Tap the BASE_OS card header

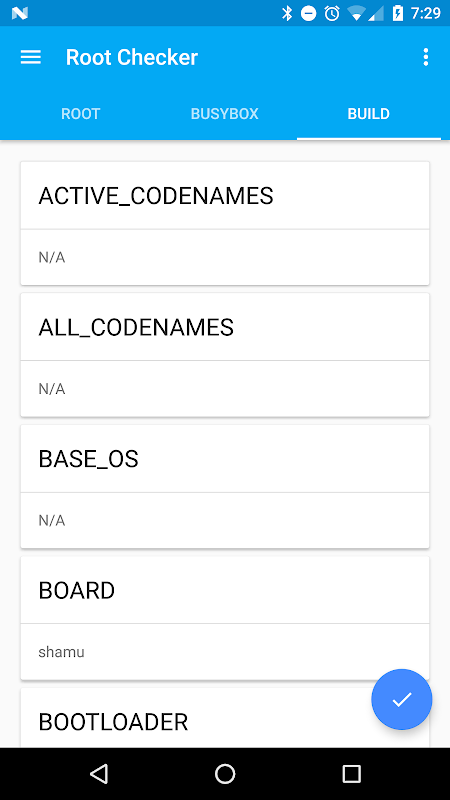click(225, 459)
